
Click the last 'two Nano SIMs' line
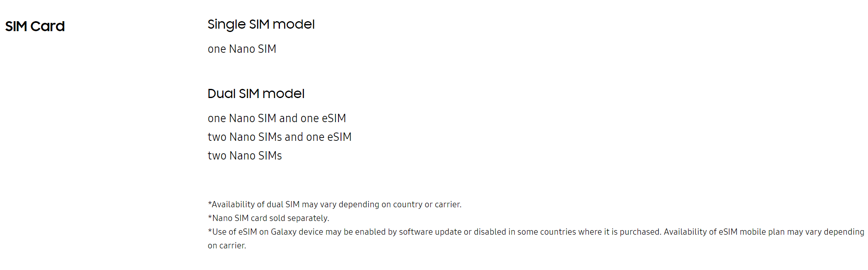[245, 156]
